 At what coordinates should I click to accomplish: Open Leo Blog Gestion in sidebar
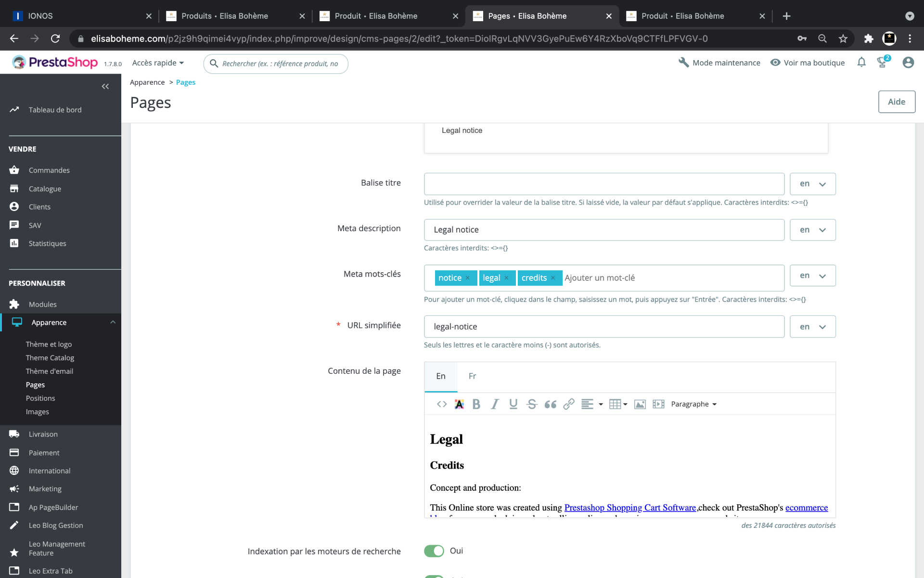pyautogui.click(x=56, y=525)
